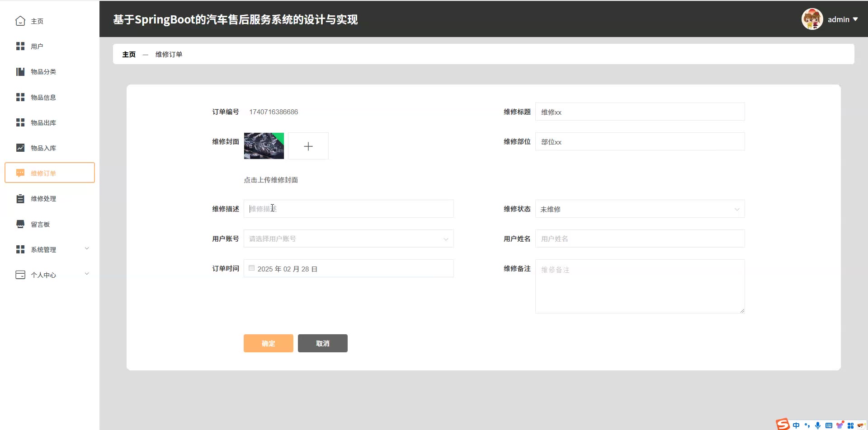Click the 物品入库 chart icon
The height and width of the screenshot is (430, 868).
coord(20,148)
